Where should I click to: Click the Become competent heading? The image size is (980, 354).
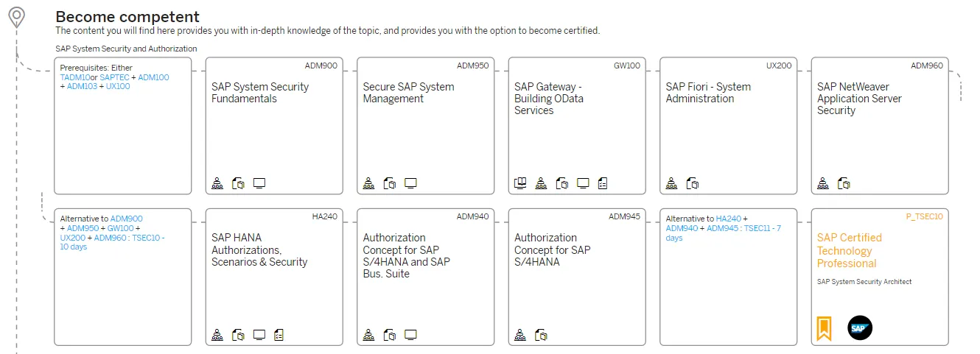click(x=127, y=17)
